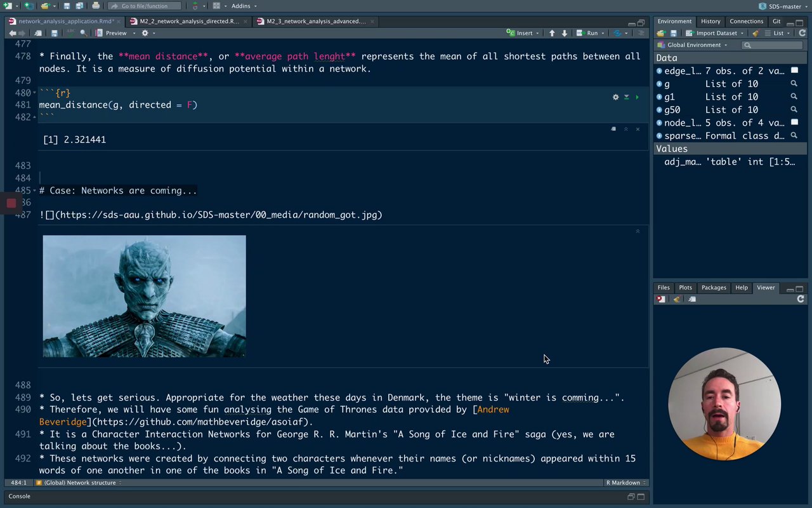812x508 pixels.
Task: Open the Preview options dropdown arrow
Action: [x=134, y=33]
